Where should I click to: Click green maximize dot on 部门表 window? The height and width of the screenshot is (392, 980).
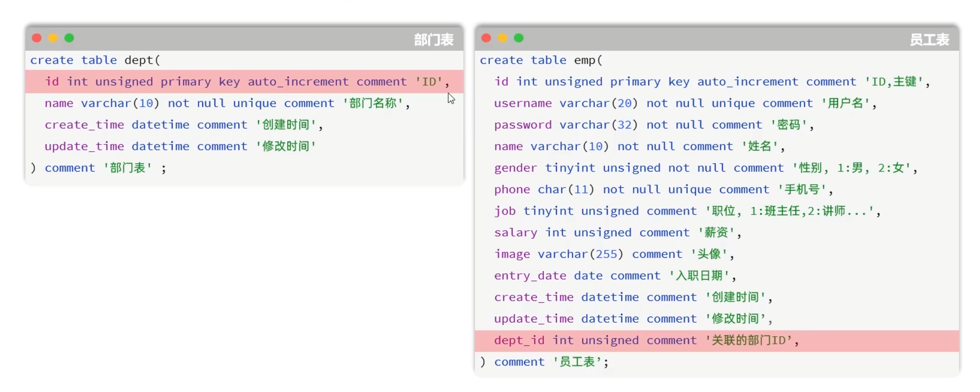(x=69, y=38)
